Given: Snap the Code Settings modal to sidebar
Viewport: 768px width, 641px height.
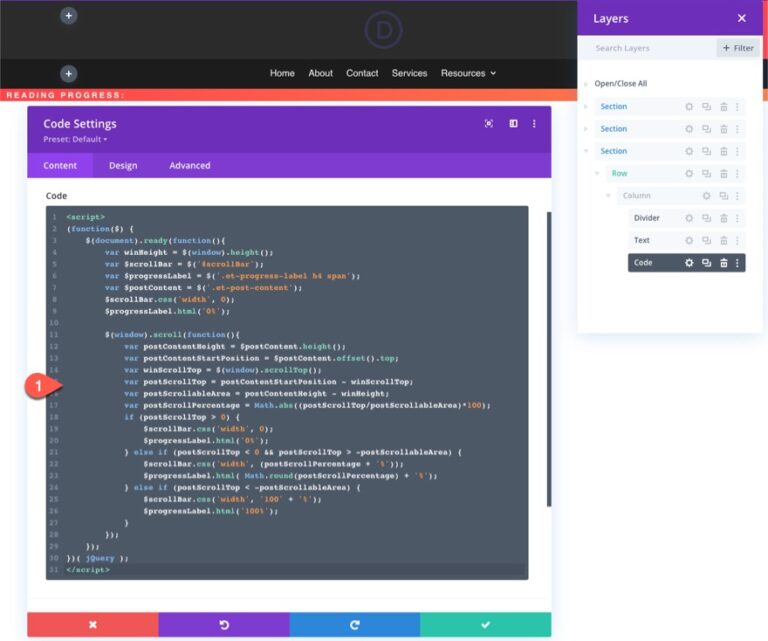Looking at the screenshot, I should [x=513, y=124].
